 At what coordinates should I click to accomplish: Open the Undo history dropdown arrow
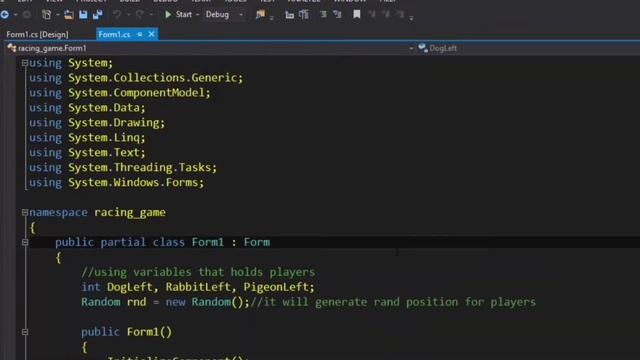click(x=128, y=15)
